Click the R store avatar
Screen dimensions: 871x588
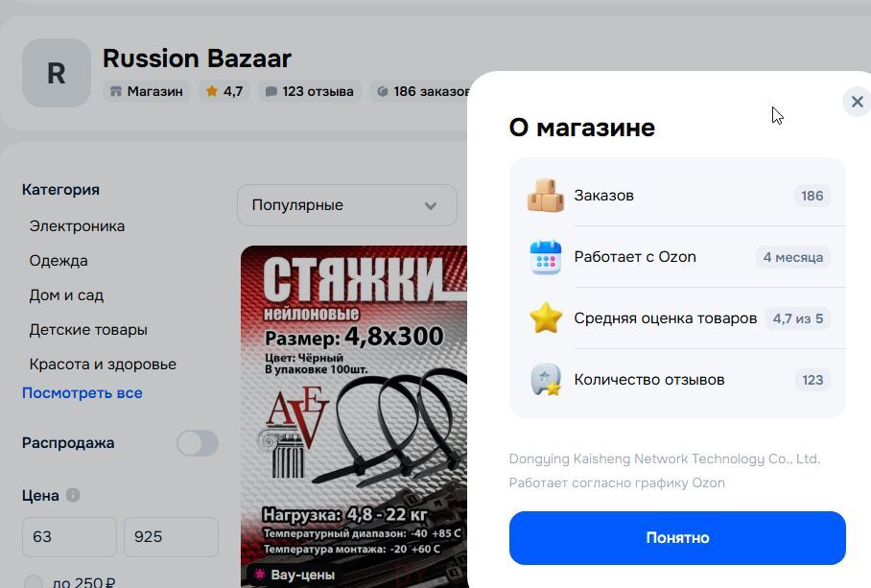click(x=57, y=73)
